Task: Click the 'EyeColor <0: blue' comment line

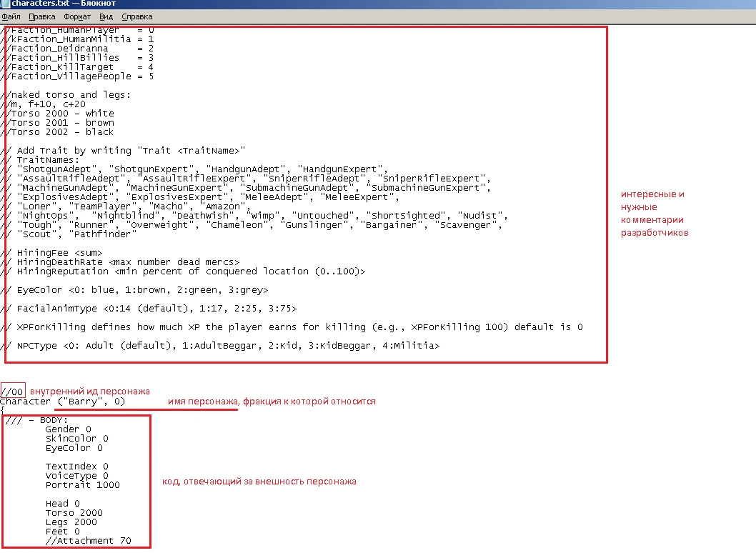Action: click(x=134, y=290)
